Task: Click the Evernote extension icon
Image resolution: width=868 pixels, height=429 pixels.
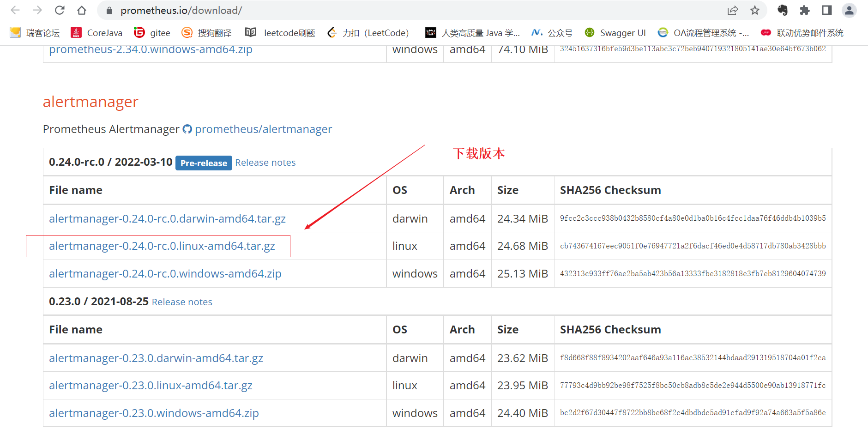Action: tap(781, 10)
